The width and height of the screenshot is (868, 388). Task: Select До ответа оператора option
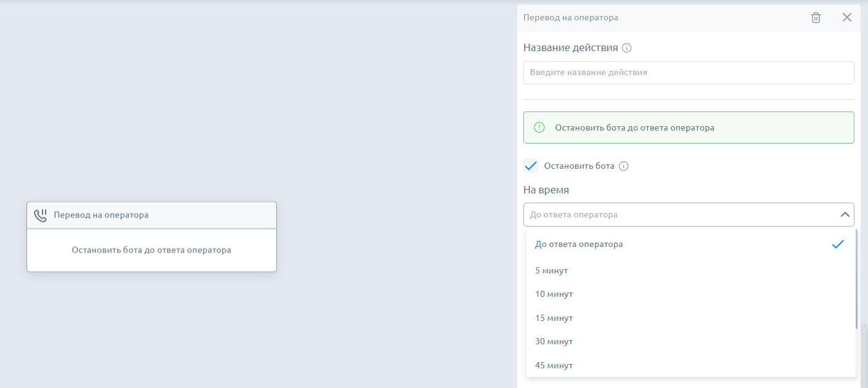579,245
